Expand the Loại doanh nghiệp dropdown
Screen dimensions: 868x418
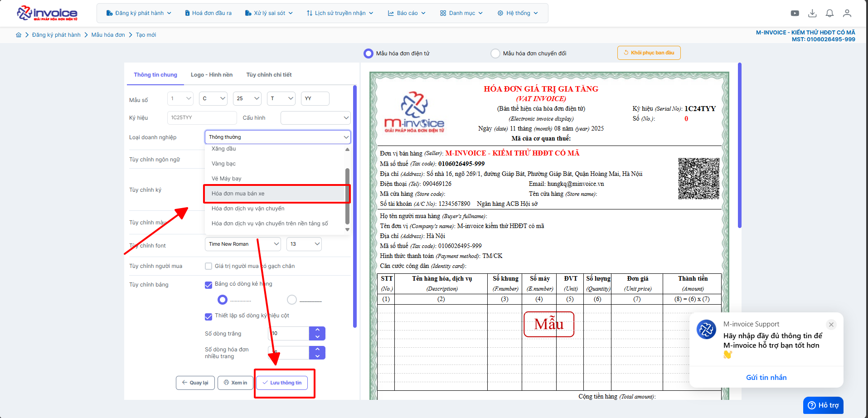point(277,137)
